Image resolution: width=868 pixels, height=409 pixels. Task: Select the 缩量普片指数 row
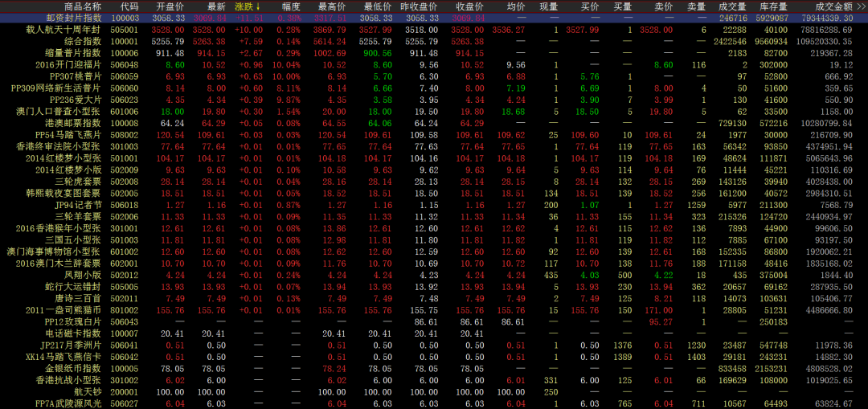434,52
